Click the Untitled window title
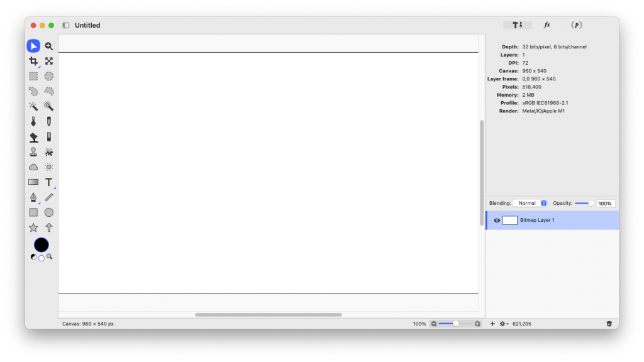The width and height of the screenshot is (644, 362). coord(87,25)
